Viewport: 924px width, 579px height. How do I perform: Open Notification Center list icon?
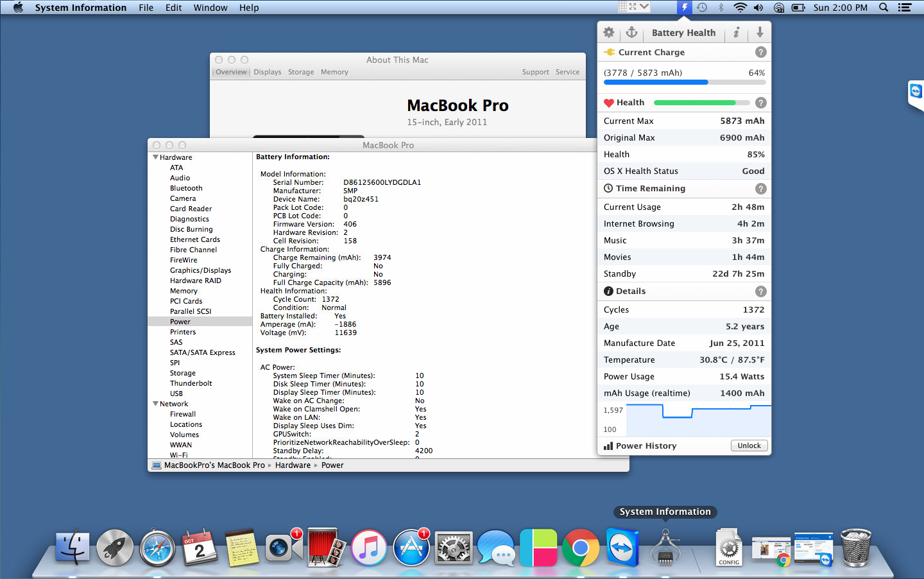(x=905, y=8)
